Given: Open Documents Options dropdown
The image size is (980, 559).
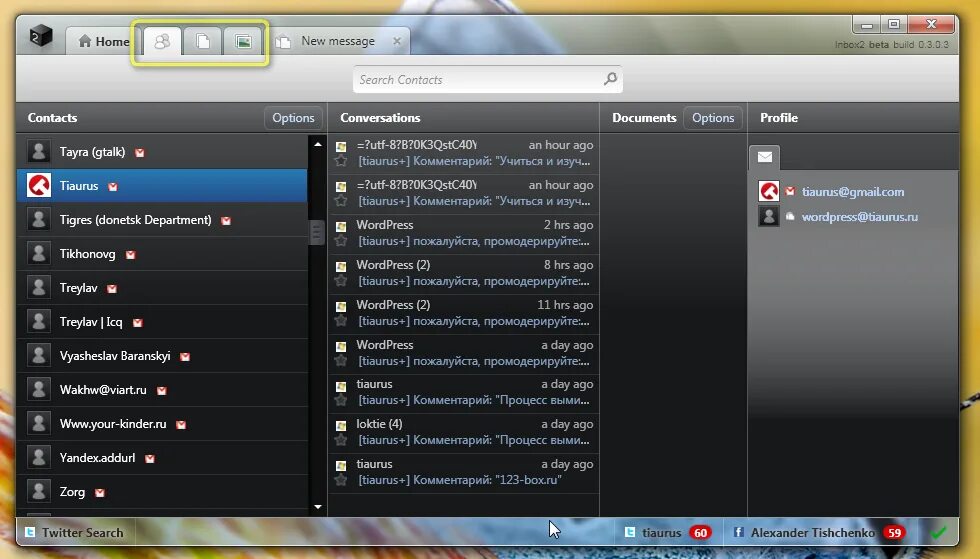Looking at the screenshot, I should (x=712, y=118).
